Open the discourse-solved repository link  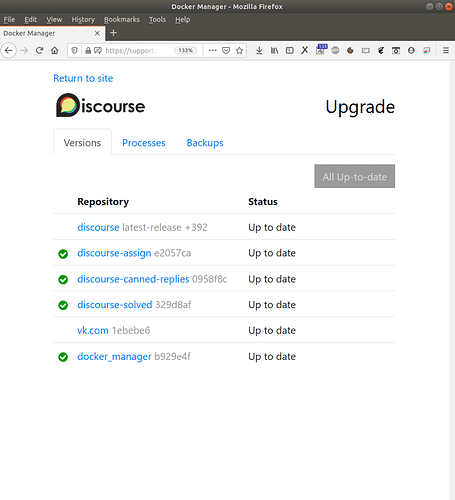pyautogui.click(x=115, y=305)
